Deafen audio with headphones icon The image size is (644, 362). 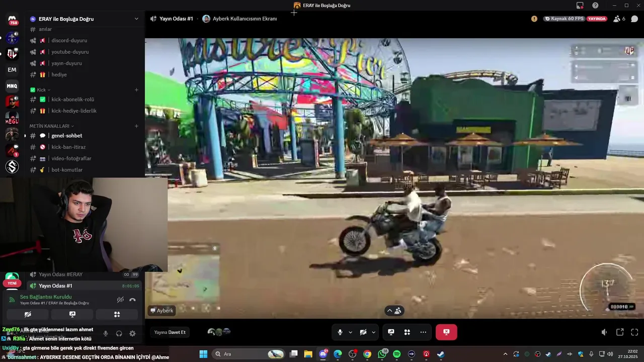(119, 333)
